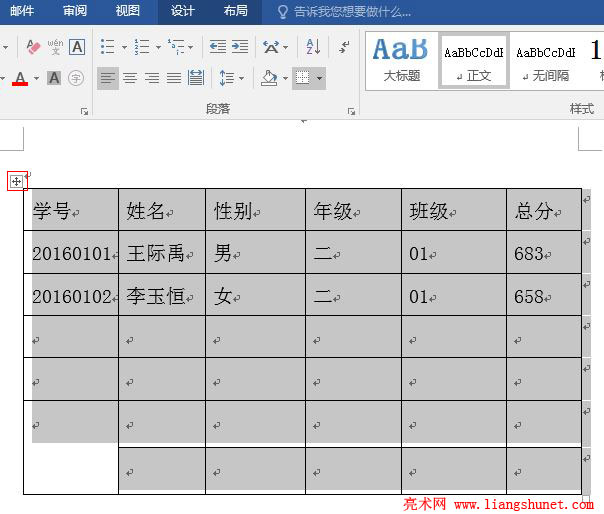604x514 pixels.
Task: Sort with the A-Z sort icon
Action: pyautogui.click(x=313, y=47)
